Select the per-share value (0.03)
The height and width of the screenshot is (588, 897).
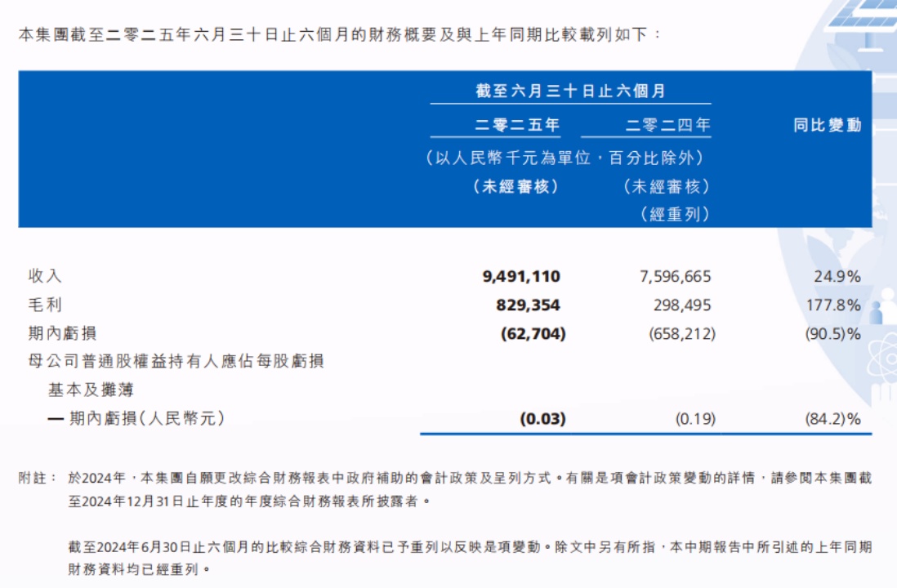(543, 419)
